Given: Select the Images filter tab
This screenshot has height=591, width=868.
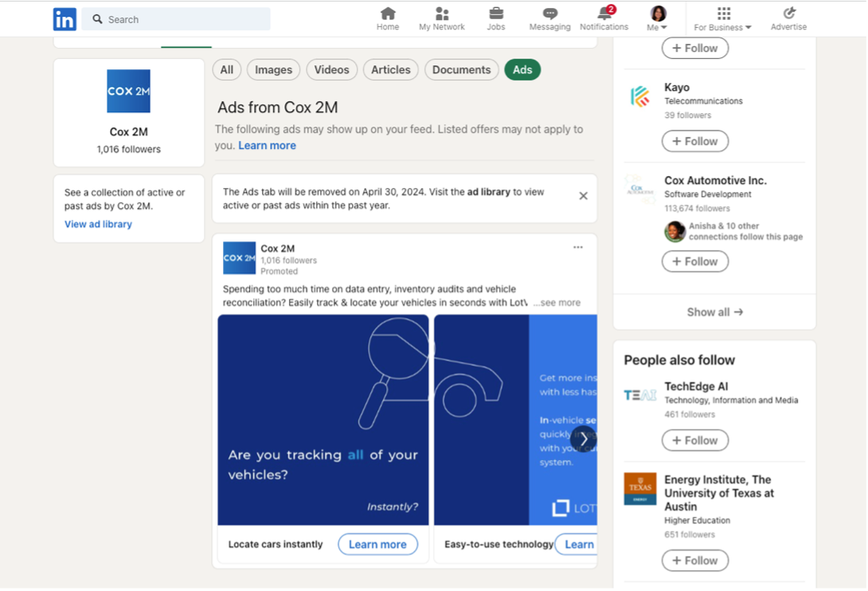Looking at the screenshot, I should [273, 70].
